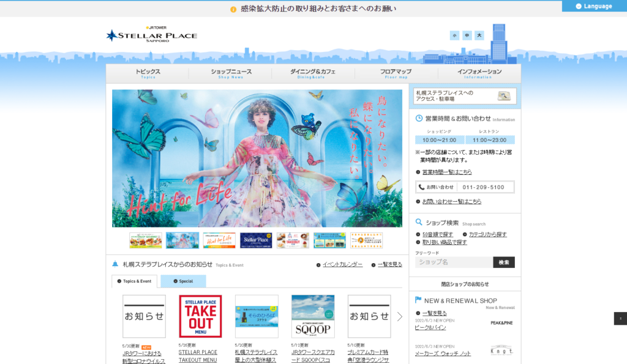Select the medium font size button
The width and height of the screenshot is (627, 364).
467,35
